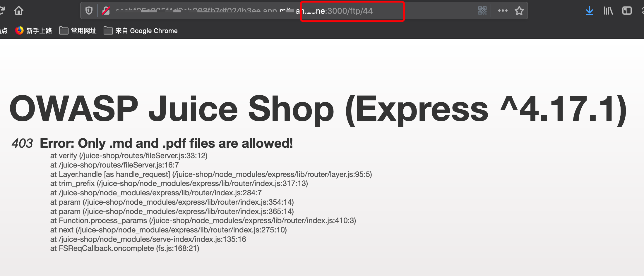Image resolution: width=644 pixels, height=276 pixels.
Task: Click the trim_prefix stack trace line
Action: tap(179, 183)
